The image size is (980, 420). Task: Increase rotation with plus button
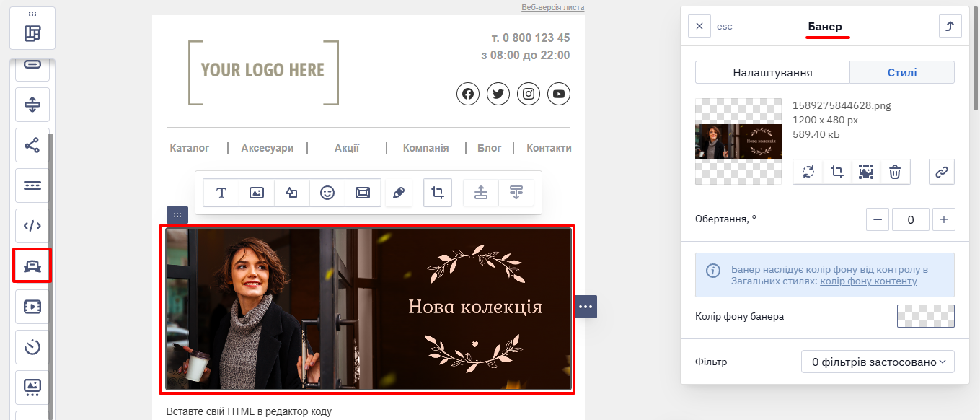pyautogui.click(x=944, y=219)
